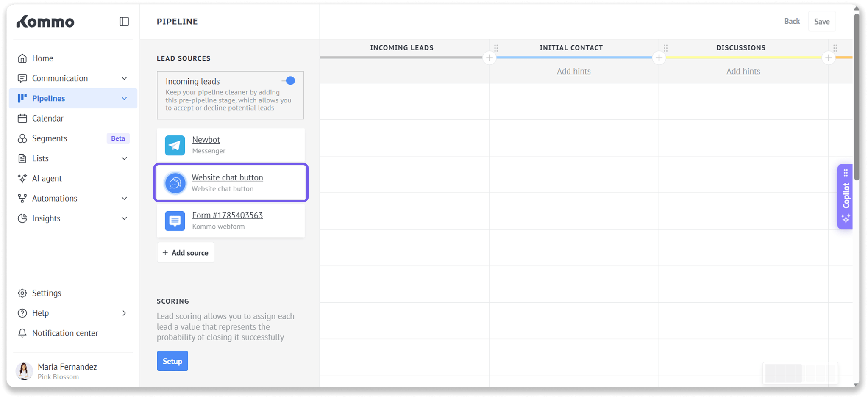
Task: Click the Home house icon
Action: [x=22, y=58]
